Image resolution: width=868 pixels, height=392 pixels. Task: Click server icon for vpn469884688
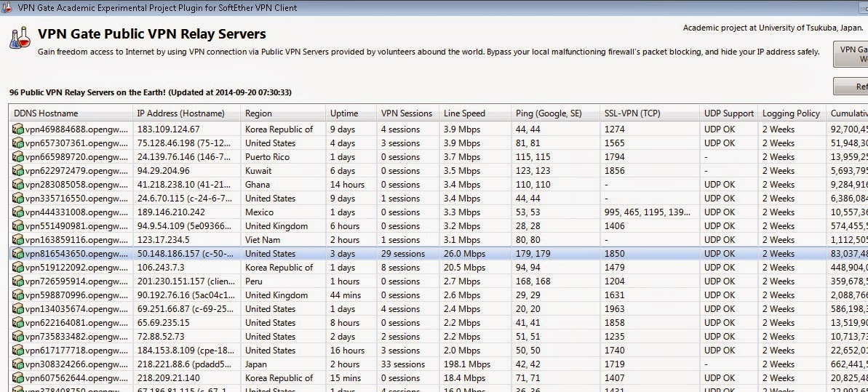coord(17,129)
